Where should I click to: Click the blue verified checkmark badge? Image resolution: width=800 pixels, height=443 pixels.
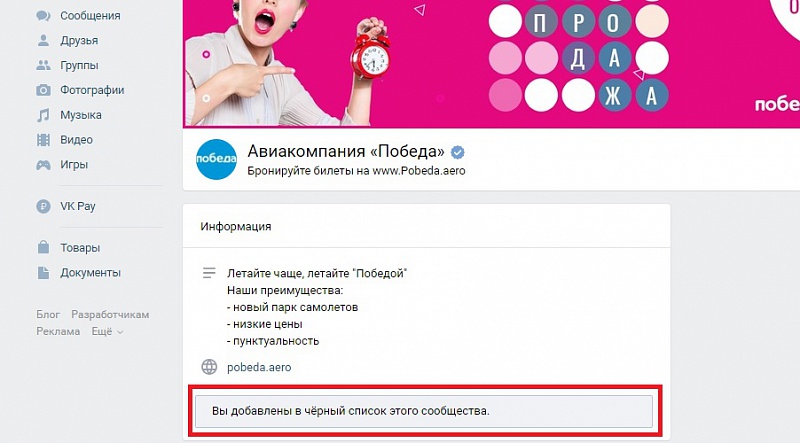click(x=458, y=152)
